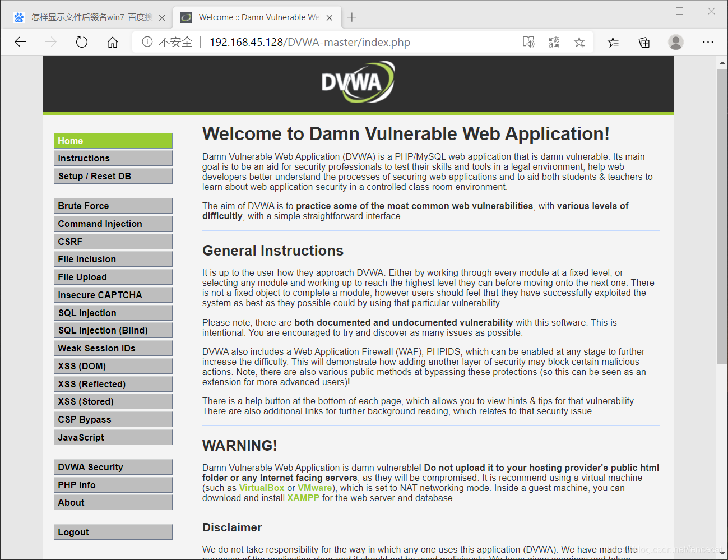Open Home in the DVWA sidebar
The image size is (728, 560).
click(x=113, y=141)
